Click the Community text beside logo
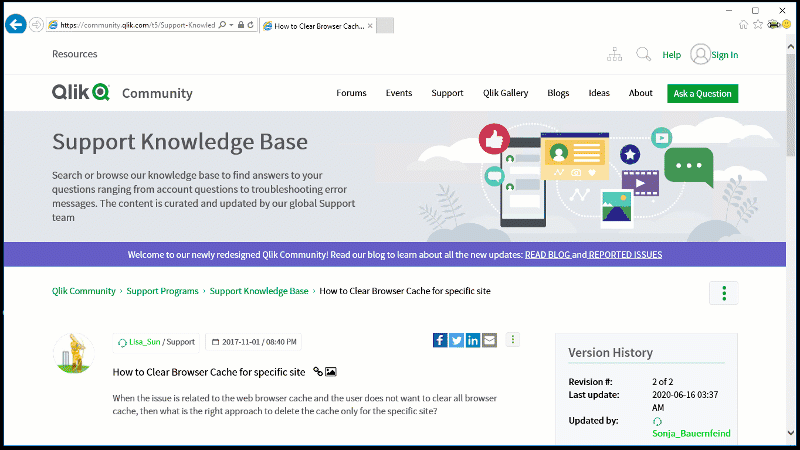The image size is (800, 450). (157, 93)
